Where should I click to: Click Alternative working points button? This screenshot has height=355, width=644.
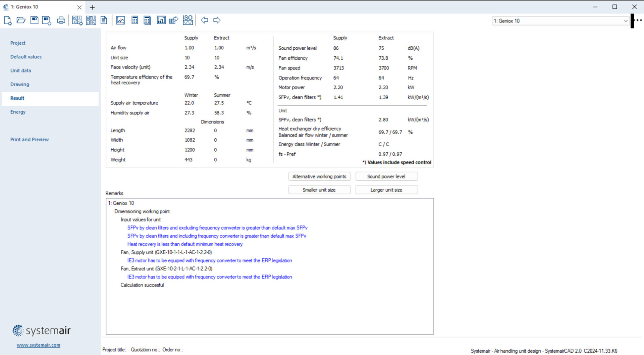(x=319, y=176)
